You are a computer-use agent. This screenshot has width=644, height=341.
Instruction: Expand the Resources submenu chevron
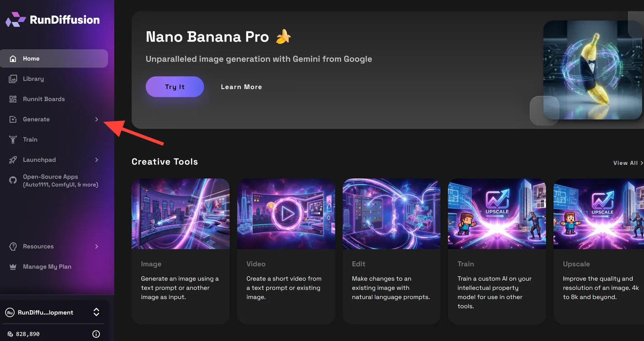pos(97,246)
